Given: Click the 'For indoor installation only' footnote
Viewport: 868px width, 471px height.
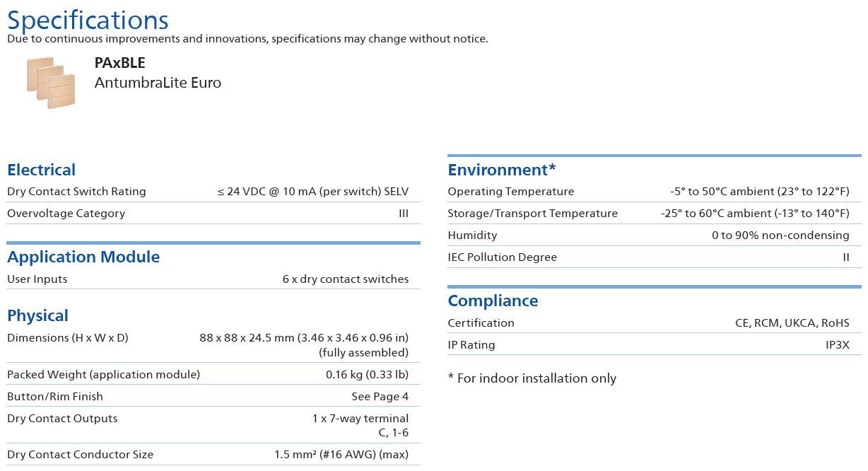Looking at the screenshot, I should click(532, 378).
